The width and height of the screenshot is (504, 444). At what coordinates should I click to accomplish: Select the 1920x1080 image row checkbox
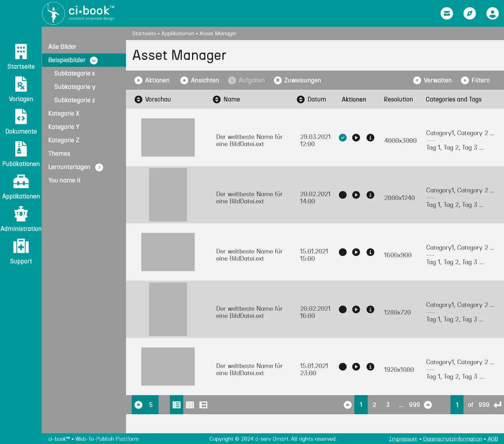tap(343, 367)
